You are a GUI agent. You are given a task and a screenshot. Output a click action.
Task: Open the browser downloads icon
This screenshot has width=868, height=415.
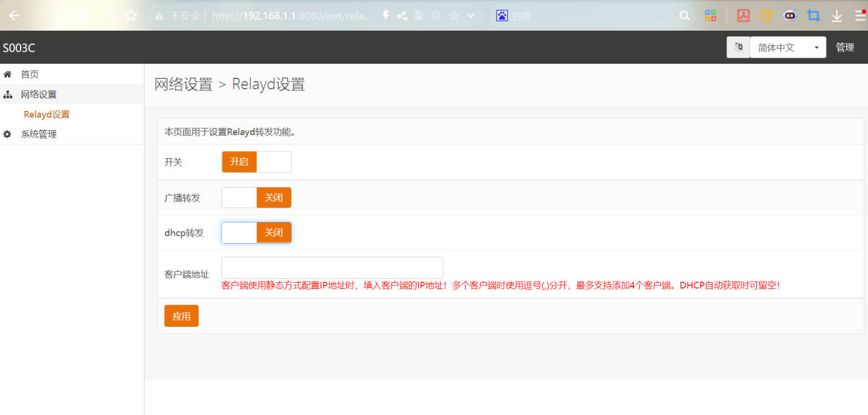[836, 16]
